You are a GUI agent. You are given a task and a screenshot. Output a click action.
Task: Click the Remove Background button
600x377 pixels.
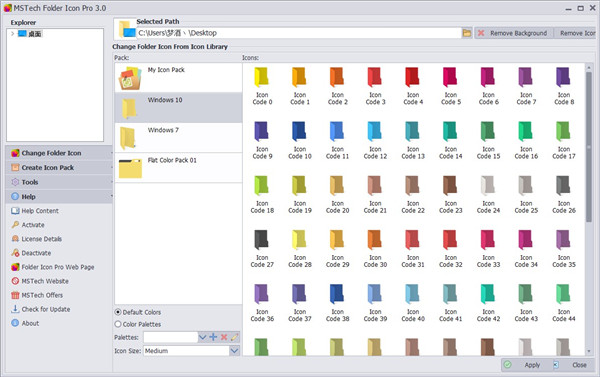tap(514, 33)
